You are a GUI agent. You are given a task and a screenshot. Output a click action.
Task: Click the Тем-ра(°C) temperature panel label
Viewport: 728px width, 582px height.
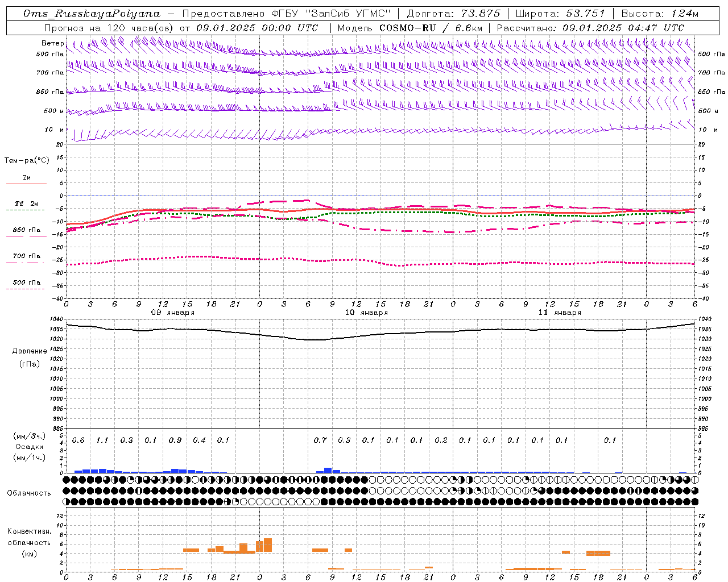[27, 160]
